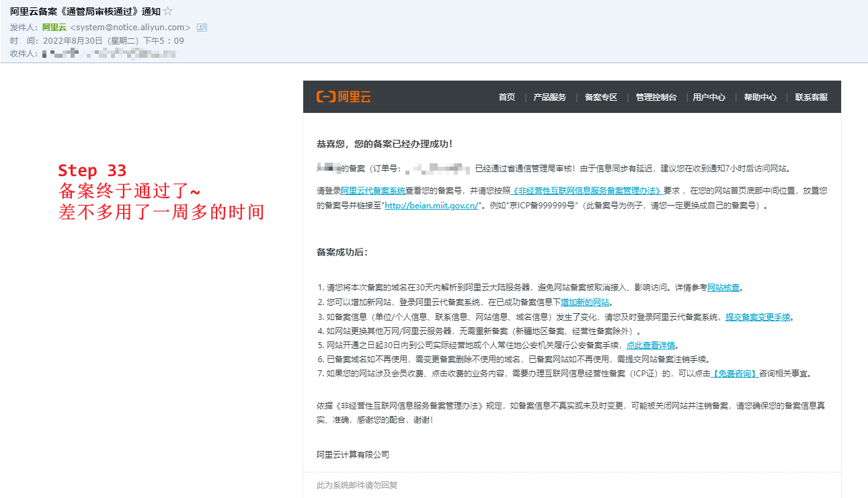
Task: Click the date 2022年8月30日 line
Action: (113, 40)
